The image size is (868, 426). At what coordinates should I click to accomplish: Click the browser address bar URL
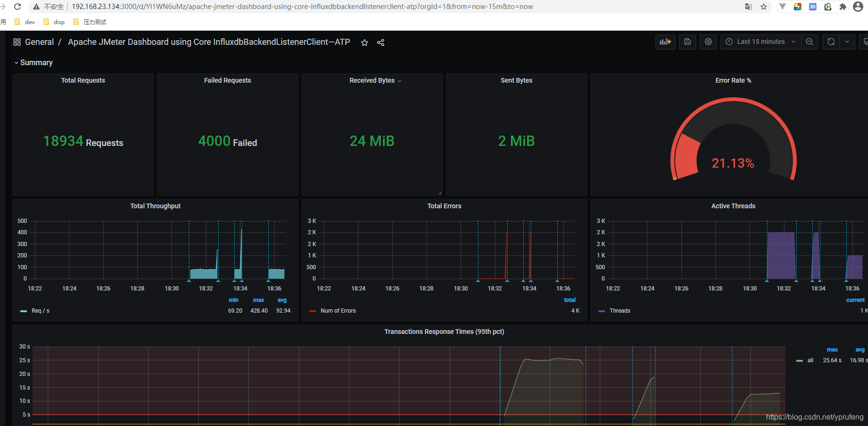point(302,7)
